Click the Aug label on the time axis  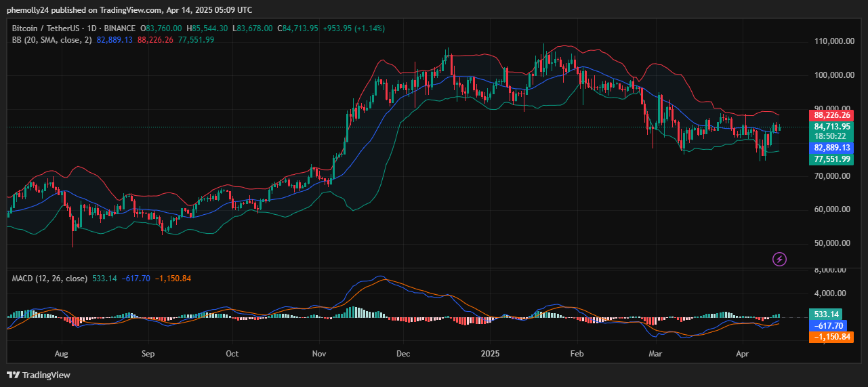(62, 353)
